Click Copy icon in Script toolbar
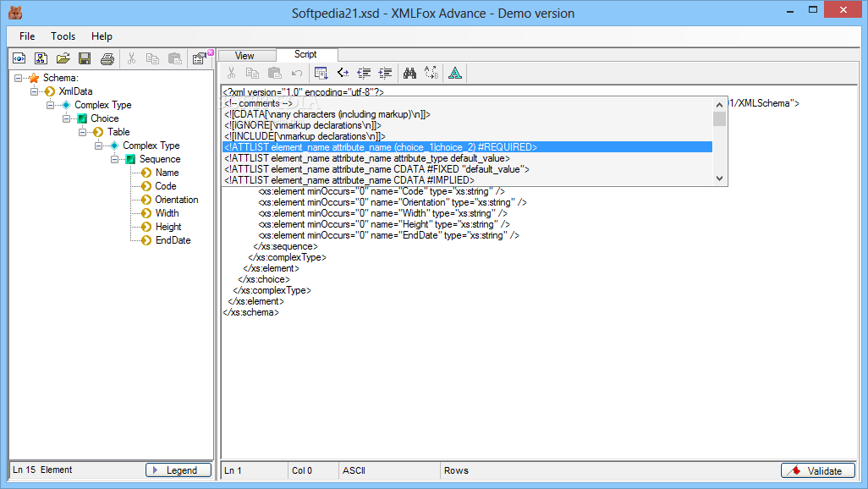Screen dimensions: 868x489 click(x=252, y=73)
